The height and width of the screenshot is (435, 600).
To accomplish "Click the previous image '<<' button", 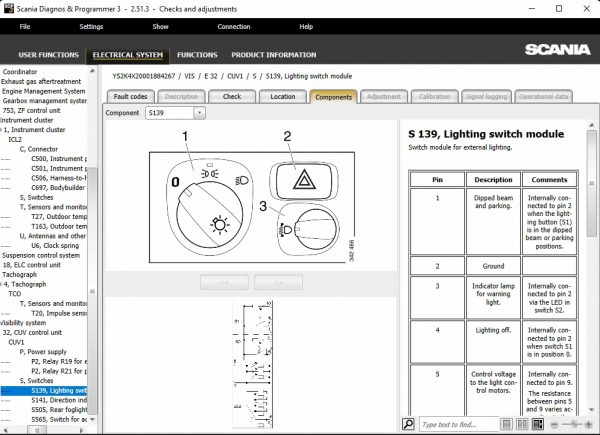I will (224, 282).
